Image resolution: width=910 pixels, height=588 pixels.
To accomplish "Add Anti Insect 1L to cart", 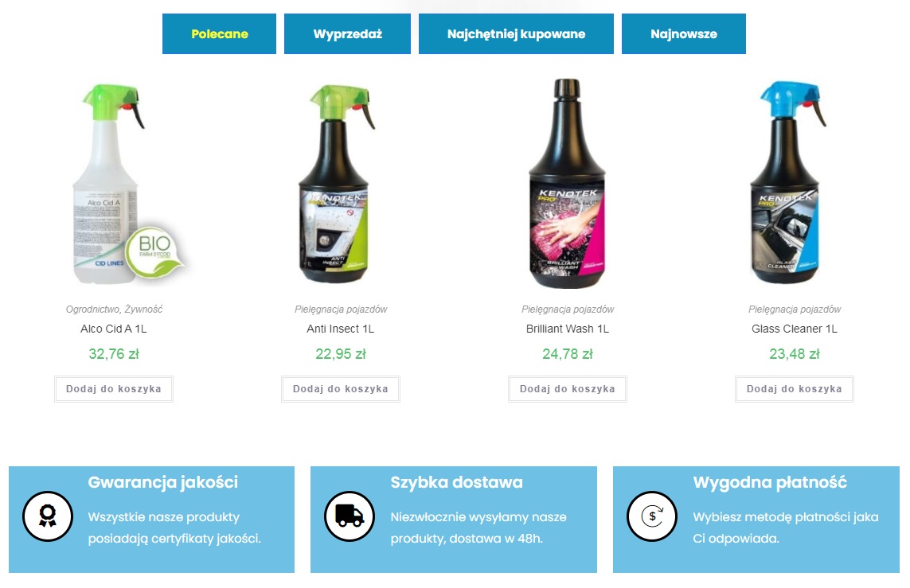I will point(341,389).
